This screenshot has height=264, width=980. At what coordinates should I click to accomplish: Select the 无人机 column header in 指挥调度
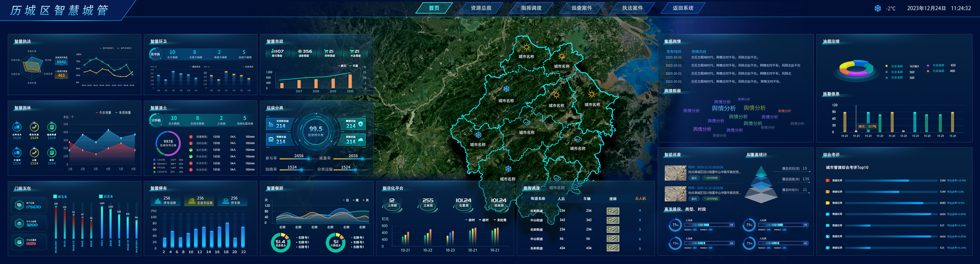(x=640, y=199)
